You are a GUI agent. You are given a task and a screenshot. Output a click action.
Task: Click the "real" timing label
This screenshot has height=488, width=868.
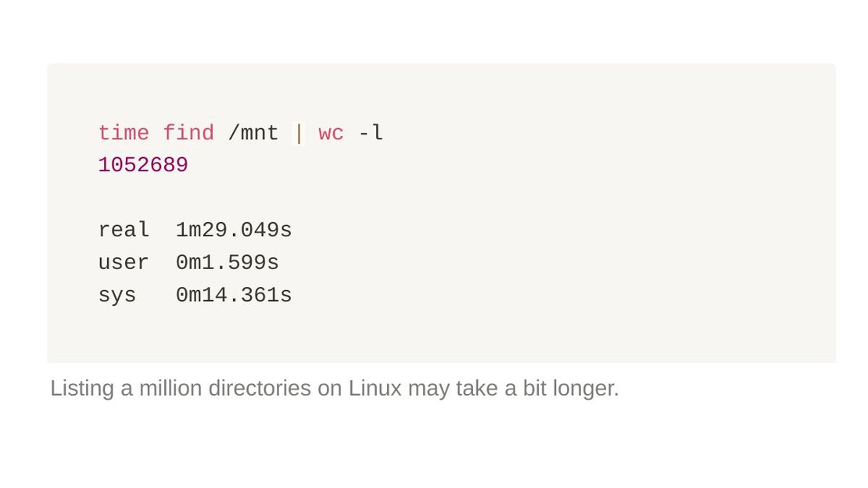coord(124,230)
